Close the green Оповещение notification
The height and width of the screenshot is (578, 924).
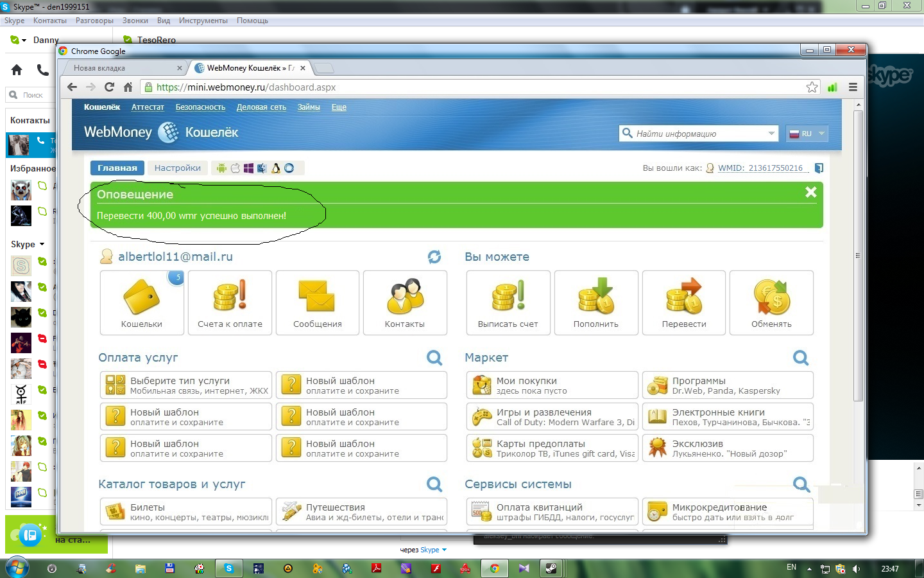pos(811,192)
